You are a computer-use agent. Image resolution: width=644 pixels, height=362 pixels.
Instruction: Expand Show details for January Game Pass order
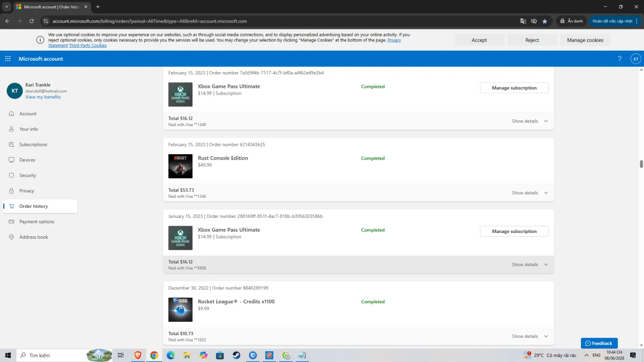click(530, 264)
